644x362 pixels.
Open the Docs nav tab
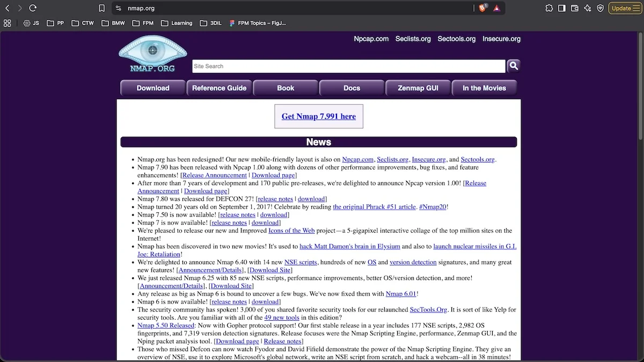(352, 88)
